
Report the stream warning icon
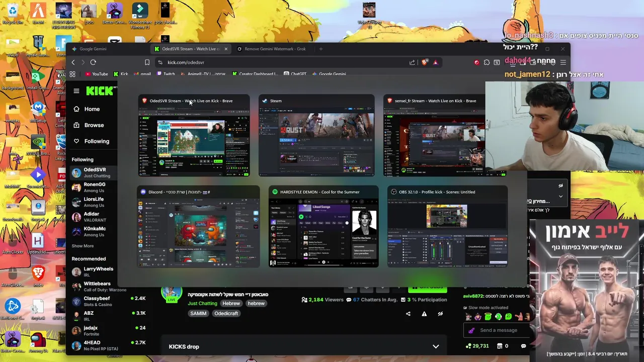coord(424,314)
